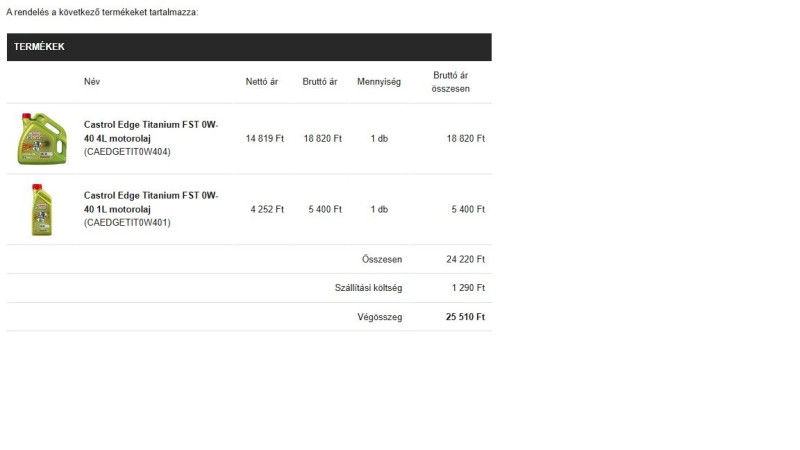This screenshot has width=800, height=450.
Task: Click the Mennyiség column header
Action: pyautogui.click(x=379, y=82)
